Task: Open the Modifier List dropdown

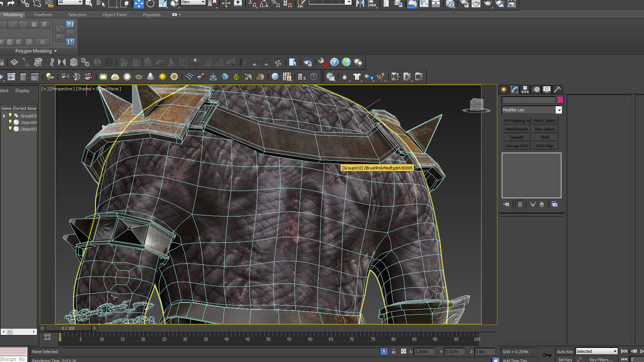Action: [532, 110]
